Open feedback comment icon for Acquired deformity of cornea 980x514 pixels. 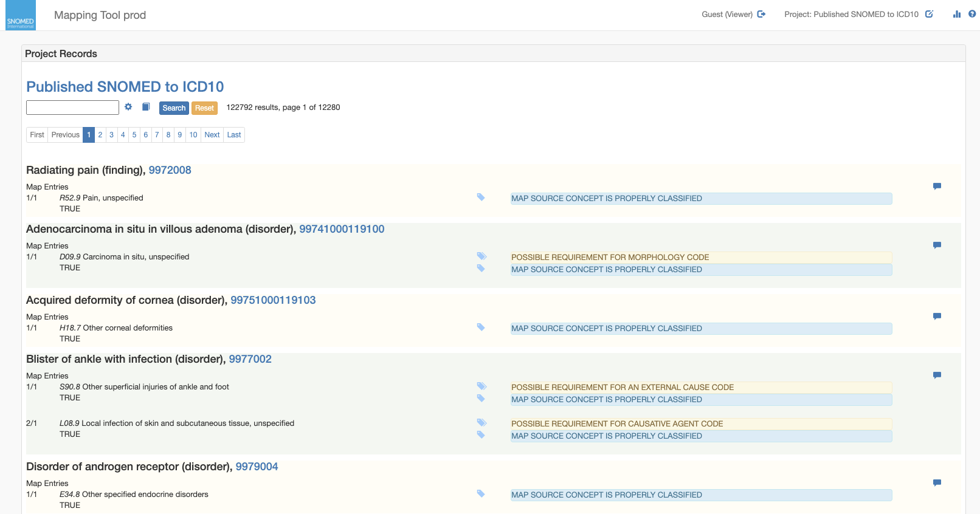(937, 317)
